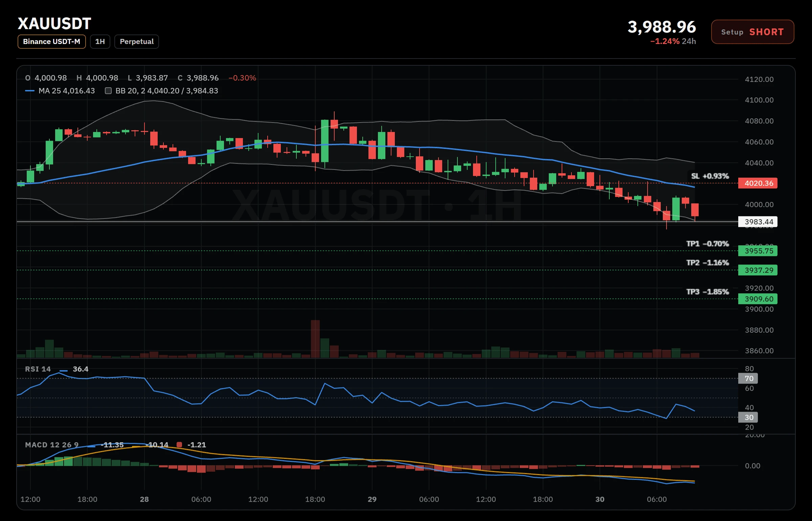Click the 3860.00 price axis label
812x521 pixels.
point(759,350)
